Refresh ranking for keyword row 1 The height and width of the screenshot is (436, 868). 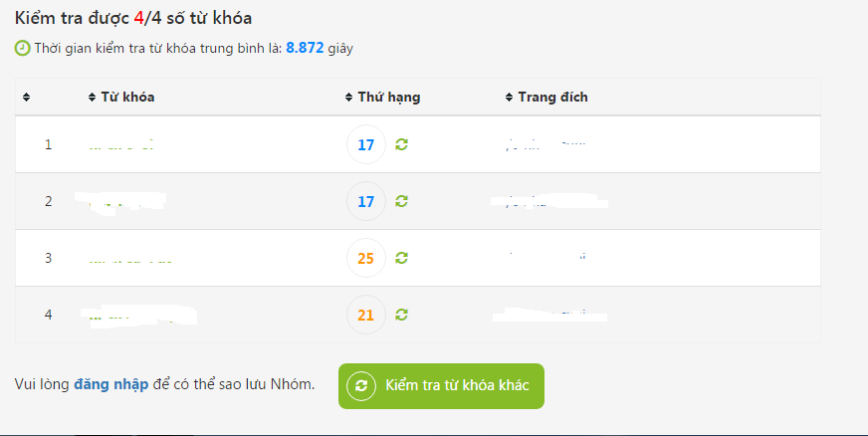coord(401,144)
